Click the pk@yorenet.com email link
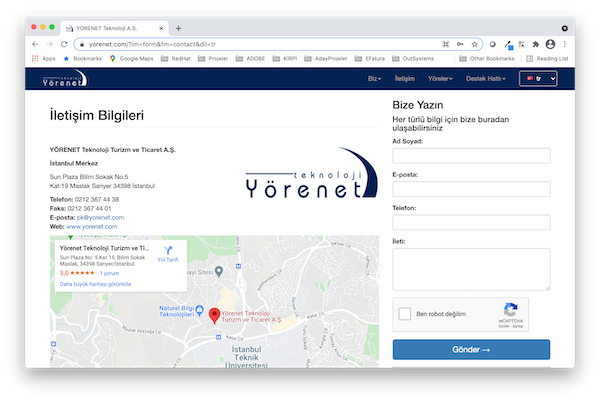Screen dimensions: 600x401 tap(100, 218)
